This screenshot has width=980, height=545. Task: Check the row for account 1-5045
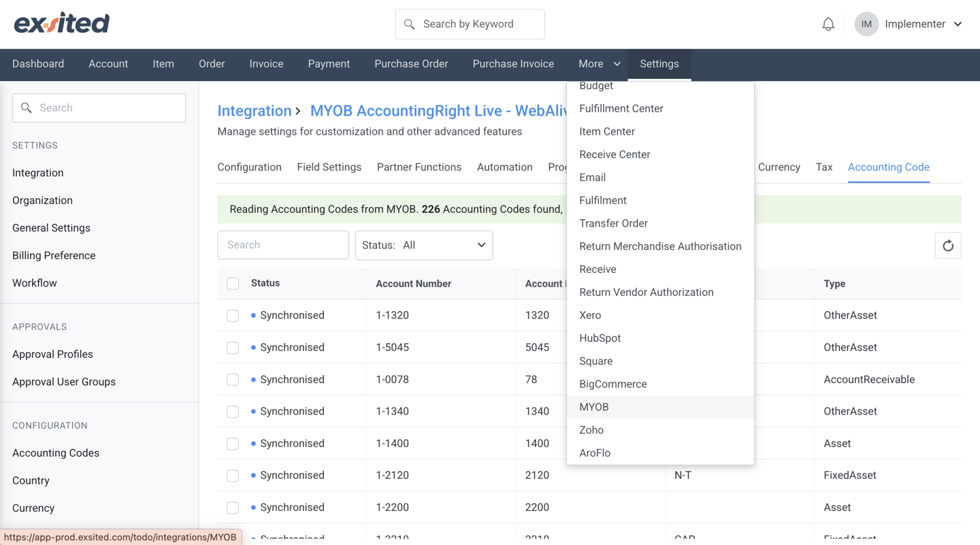click(233, 348)
